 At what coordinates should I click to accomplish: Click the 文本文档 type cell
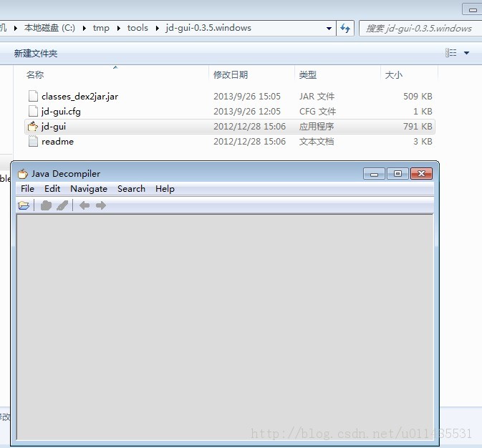[317, 142]
